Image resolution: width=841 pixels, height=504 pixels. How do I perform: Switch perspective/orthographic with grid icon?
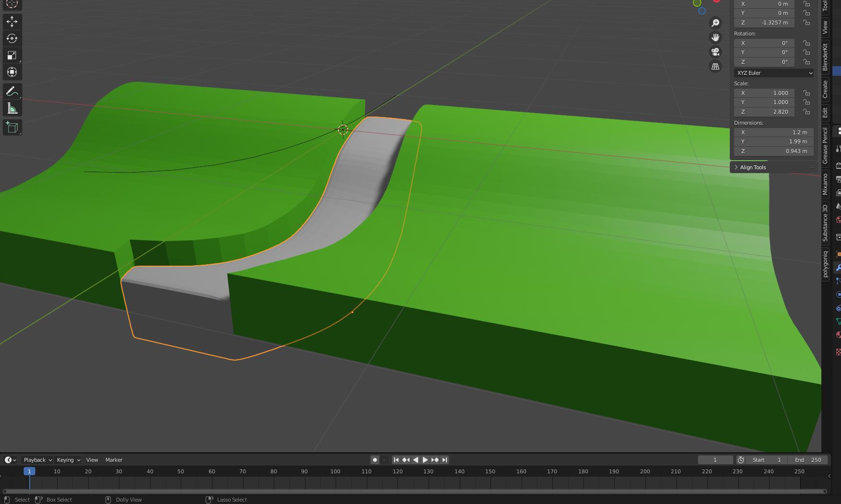[715, 67]
